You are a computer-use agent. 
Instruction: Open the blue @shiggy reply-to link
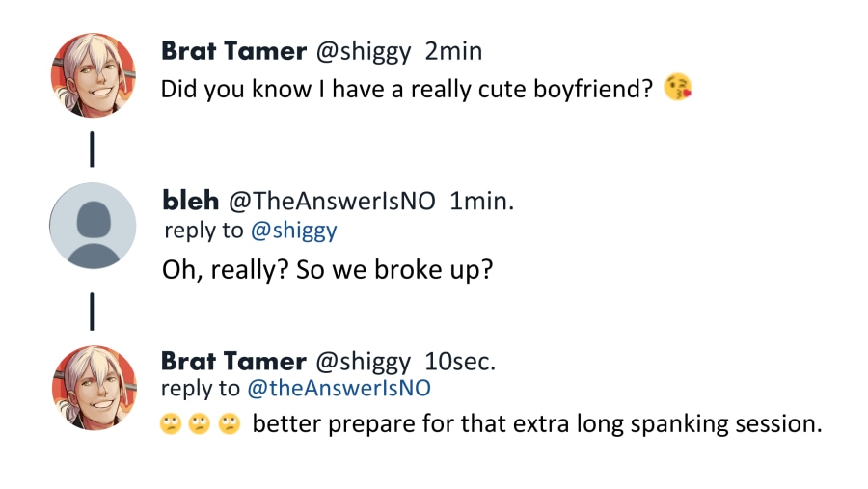click(x=293, y=231)
